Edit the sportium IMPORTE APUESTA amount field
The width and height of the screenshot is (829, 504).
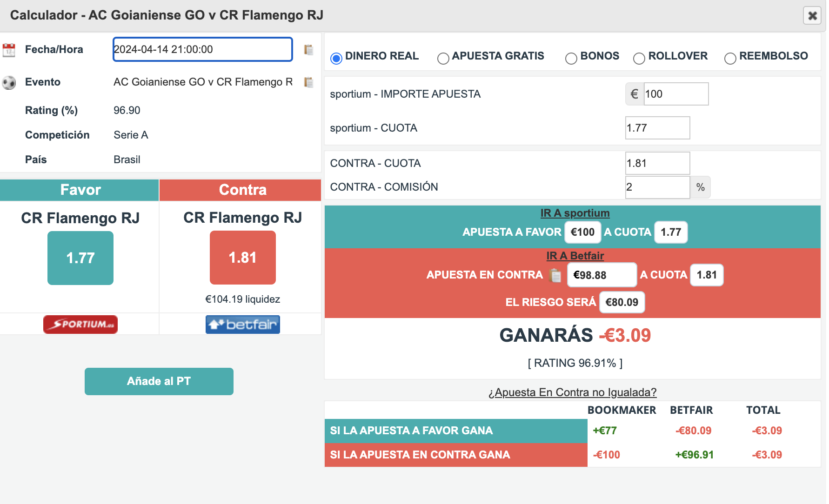coord(676,94)
